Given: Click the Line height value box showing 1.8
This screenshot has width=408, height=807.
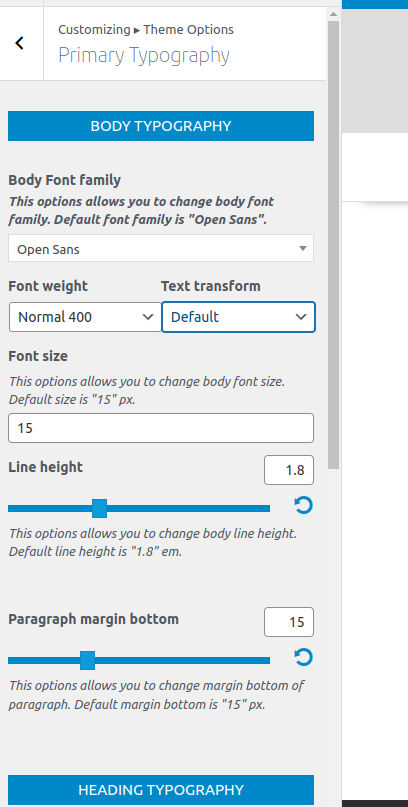Looking at the screenshot, I should [x=289, y=470].
